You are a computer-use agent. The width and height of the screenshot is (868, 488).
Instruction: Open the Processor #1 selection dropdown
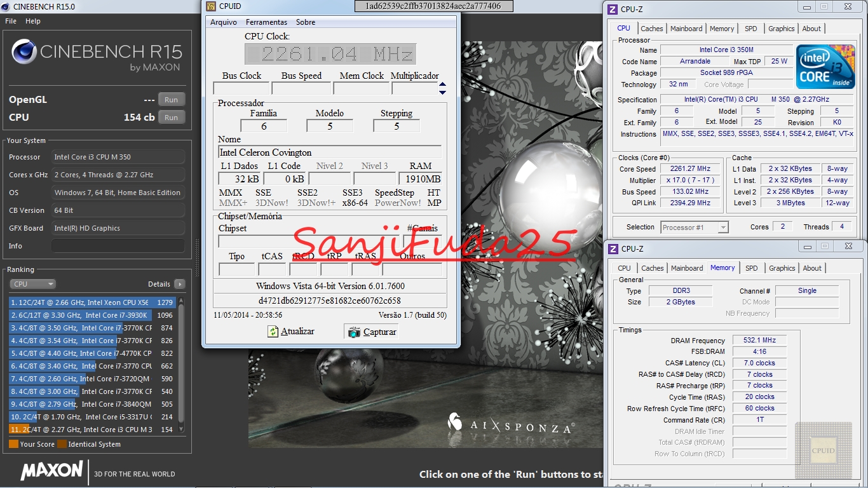(695, 227)
